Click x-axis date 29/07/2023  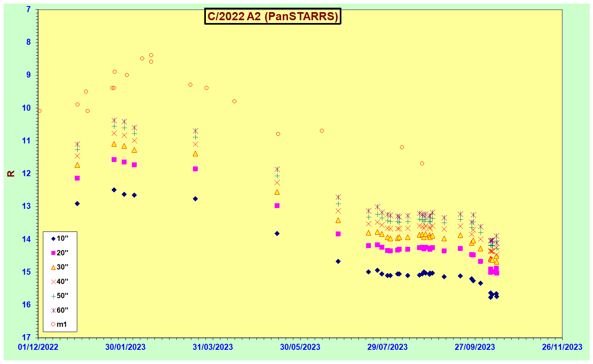point(388,347)
